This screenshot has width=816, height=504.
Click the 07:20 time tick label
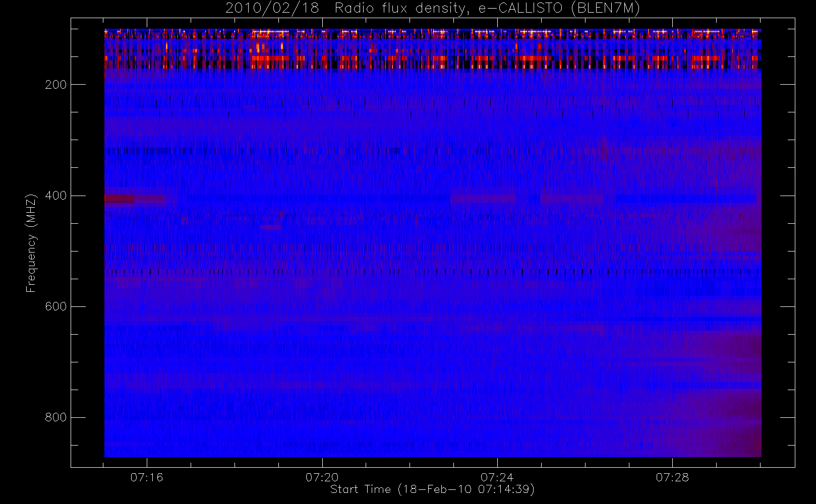[x=322, y=477]
